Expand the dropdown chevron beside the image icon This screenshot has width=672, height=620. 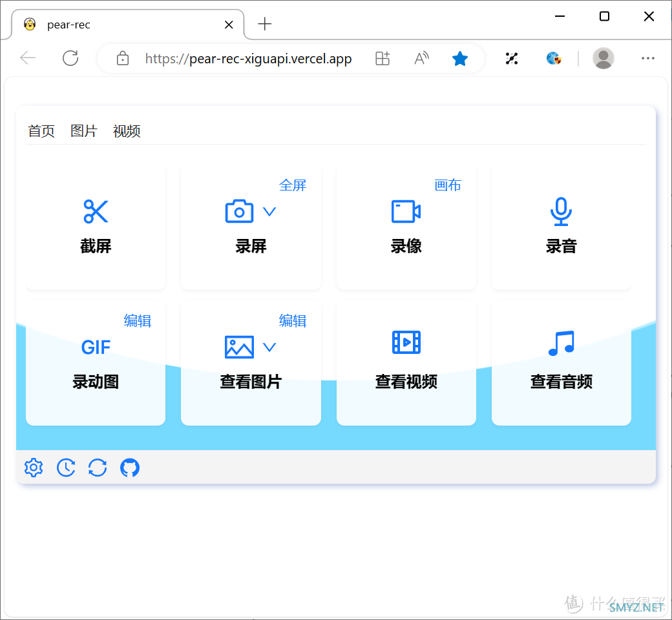click(x=269, y=347)
